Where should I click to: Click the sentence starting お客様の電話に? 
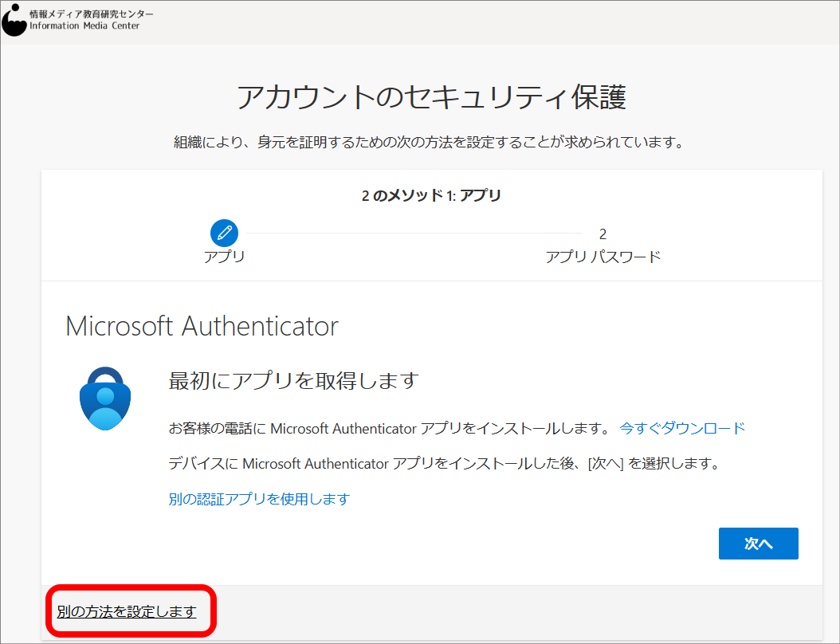pos(390,428)
